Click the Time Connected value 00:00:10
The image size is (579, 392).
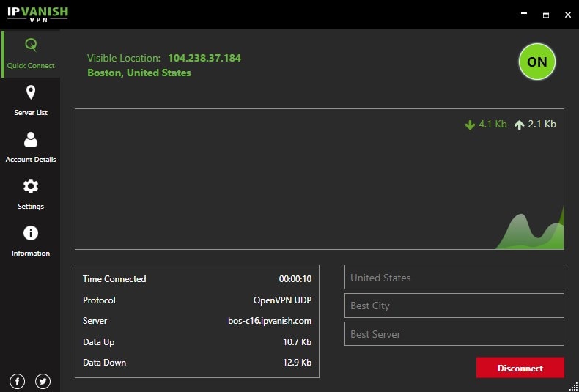coord(295,279)
